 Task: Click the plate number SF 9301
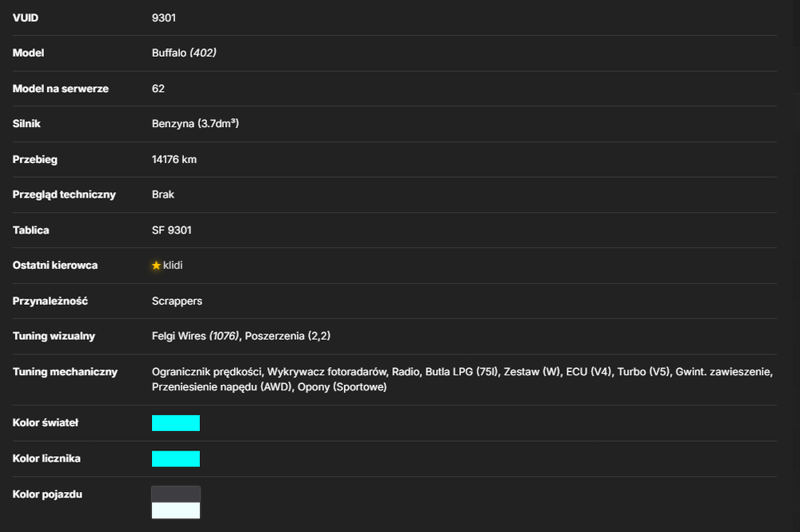[171, 230]
